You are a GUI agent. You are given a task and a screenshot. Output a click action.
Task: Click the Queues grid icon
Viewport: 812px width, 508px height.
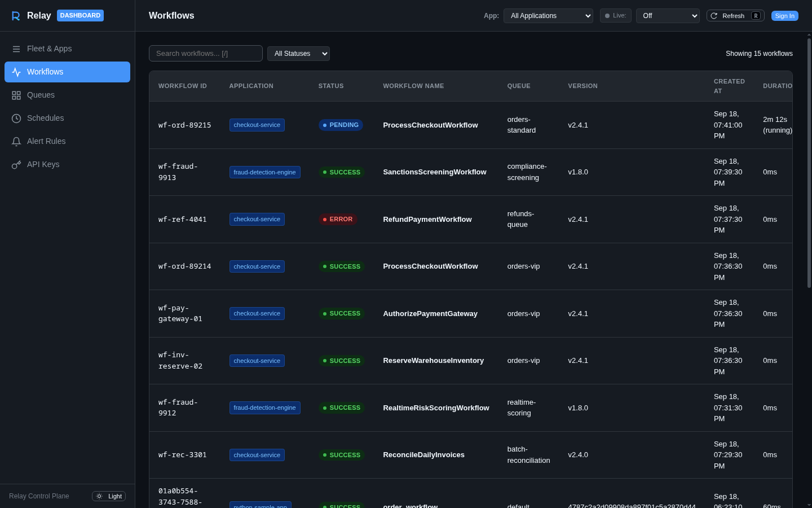click(16, 95)
